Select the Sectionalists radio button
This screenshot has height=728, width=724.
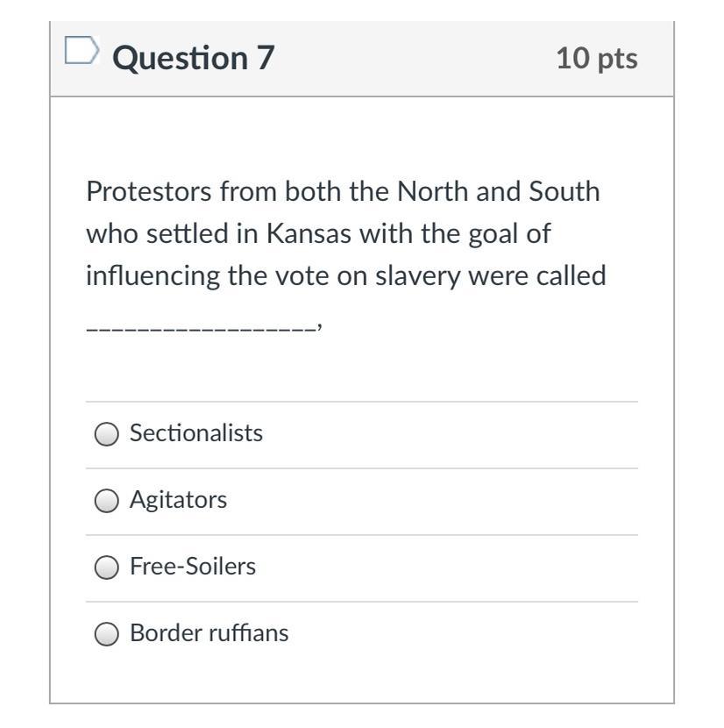click(x=106, y=435)
